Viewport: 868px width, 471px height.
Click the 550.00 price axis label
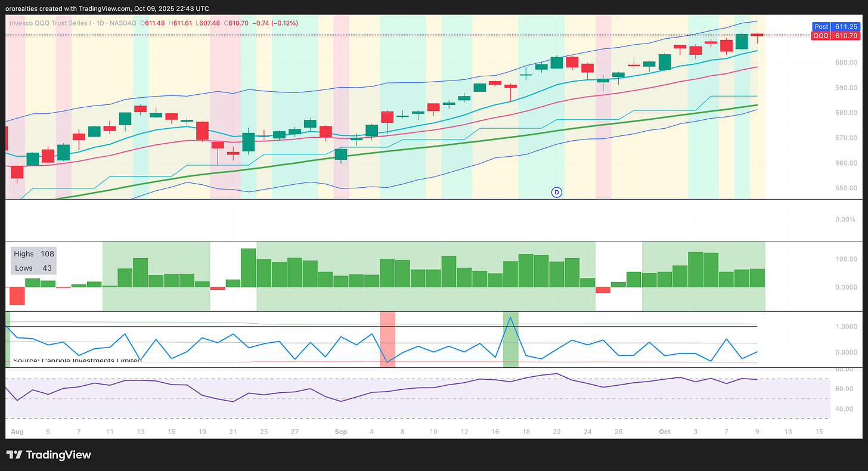(x=845, y=188)
